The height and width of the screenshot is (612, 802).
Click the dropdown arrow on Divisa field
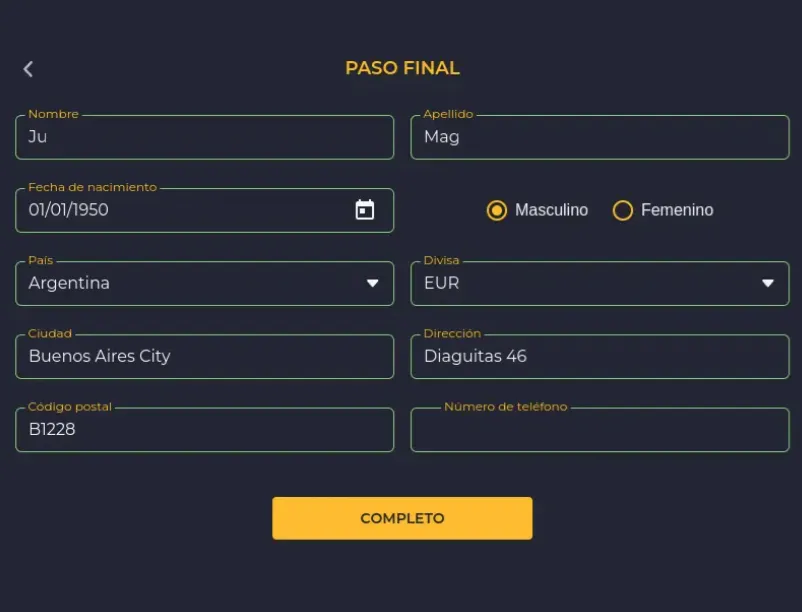tap(769, 283)
